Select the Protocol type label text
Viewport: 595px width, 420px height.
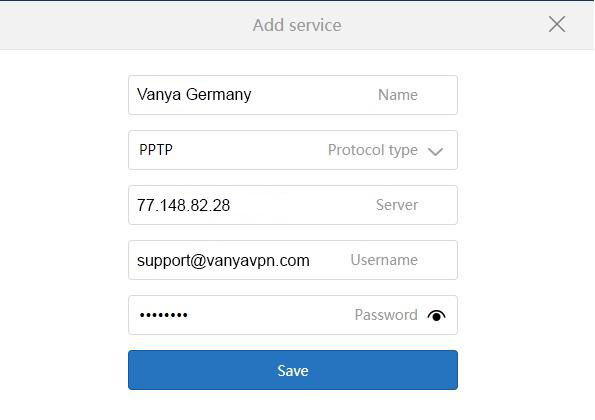373,150
